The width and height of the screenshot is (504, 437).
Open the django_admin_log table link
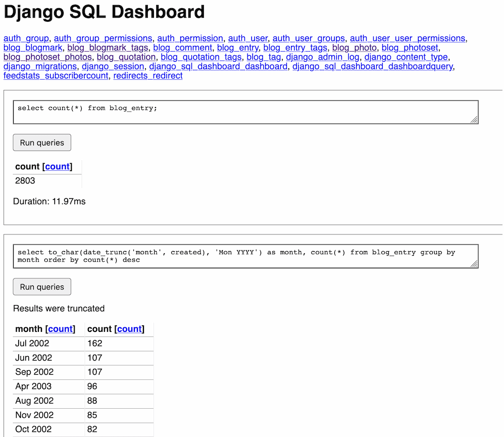(322, 57)
